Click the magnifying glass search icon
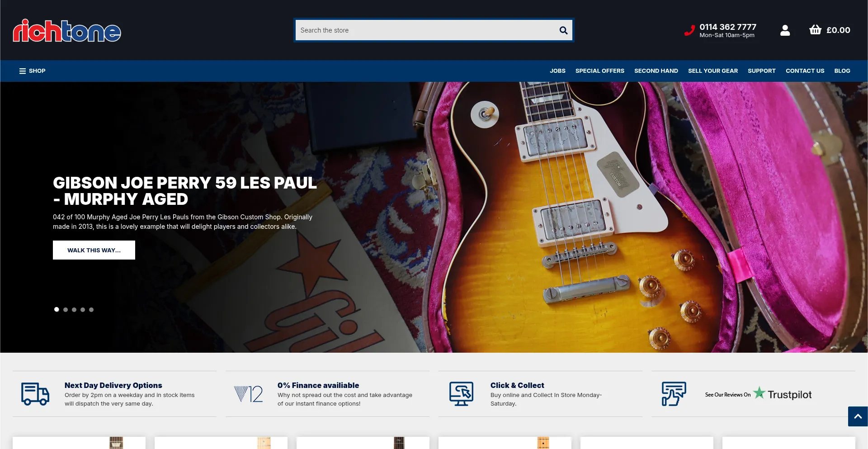The image size is (868, 449). click(x=563, y=30)
